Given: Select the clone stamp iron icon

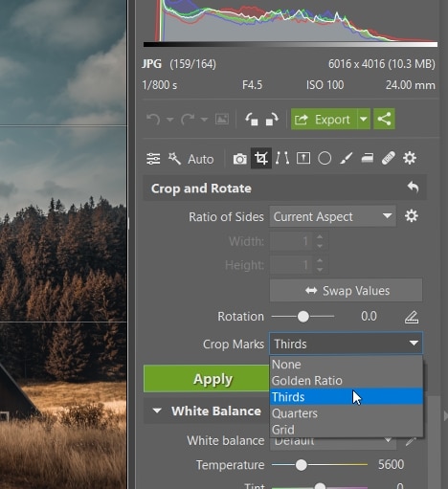Looking at the screenshot, I should pos(368,158).
